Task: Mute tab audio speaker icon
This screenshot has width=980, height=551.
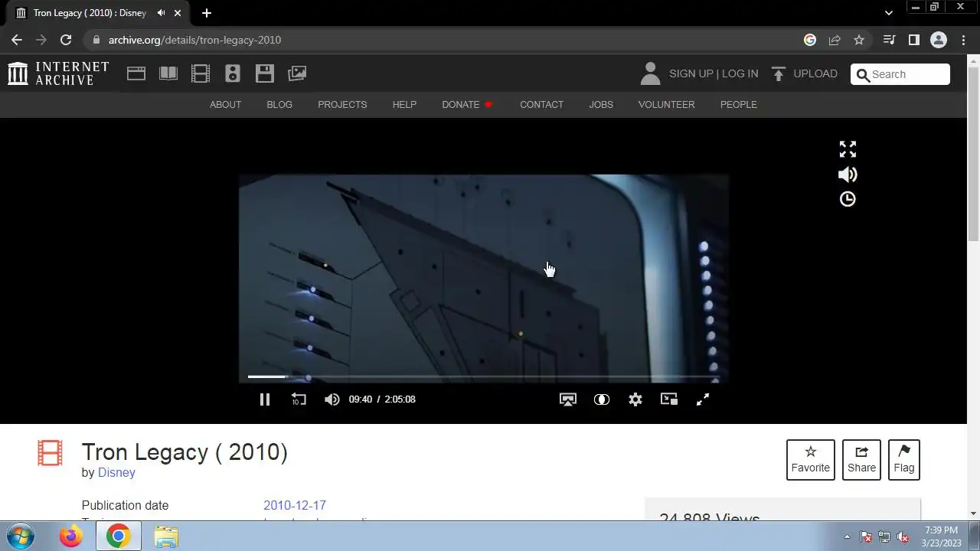Action: (x=162, y=13)
